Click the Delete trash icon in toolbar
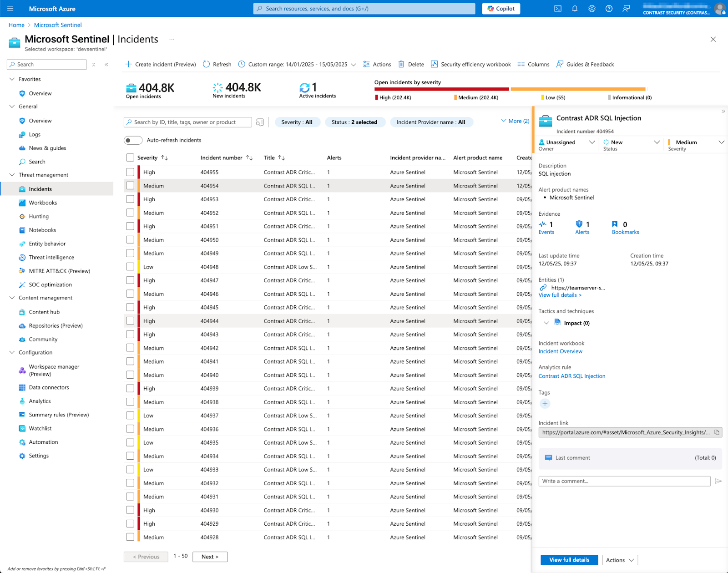This screenshot has width=728, height=573. click(x=401, y=64)
